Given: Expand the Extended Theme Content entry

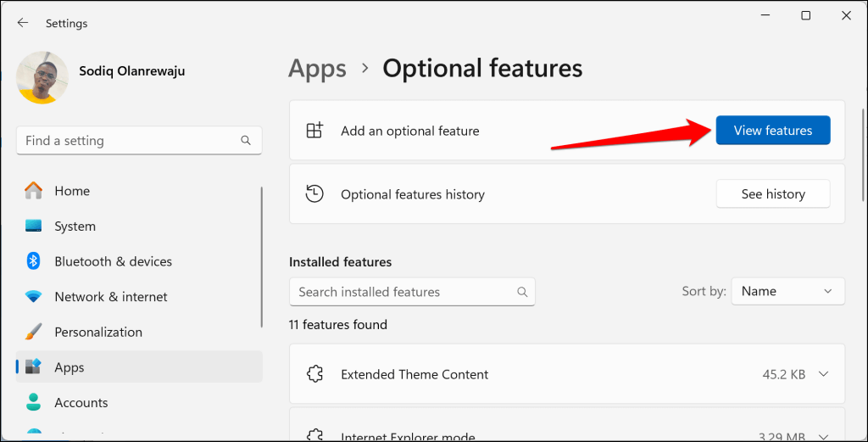Looking at the screenshot, I should pyautogui.click(x=821, y=374).
